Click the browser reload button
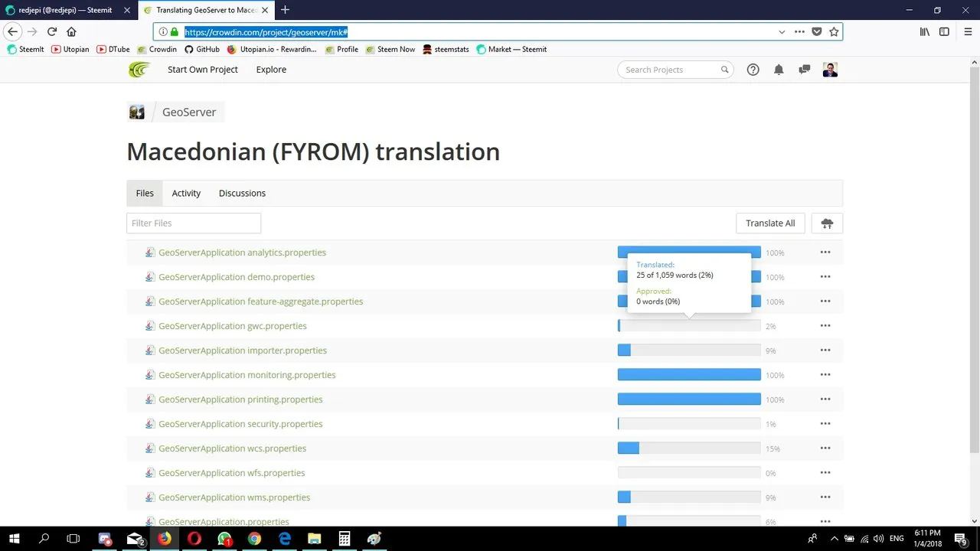 [52, 31]
